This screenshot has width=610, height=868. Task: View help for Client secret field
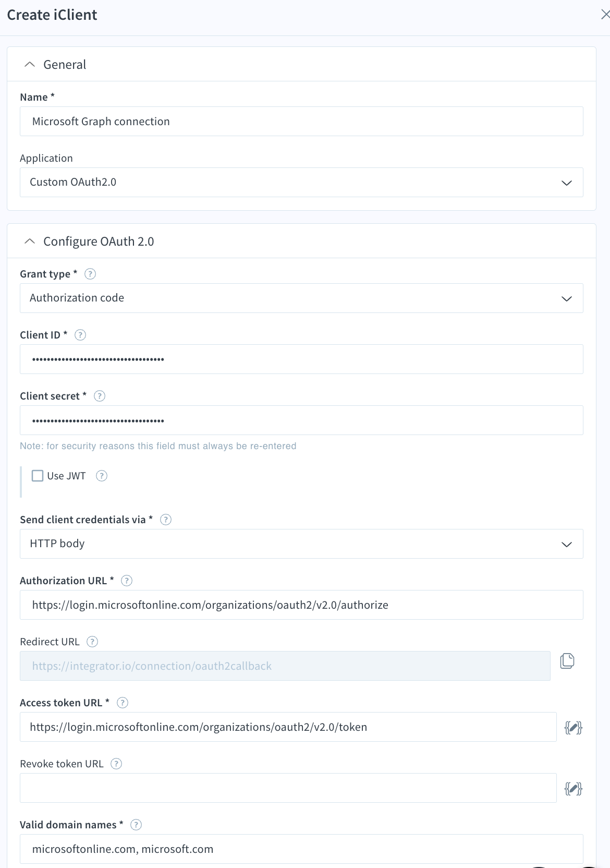pyautogui.click(x=99, y=396)
